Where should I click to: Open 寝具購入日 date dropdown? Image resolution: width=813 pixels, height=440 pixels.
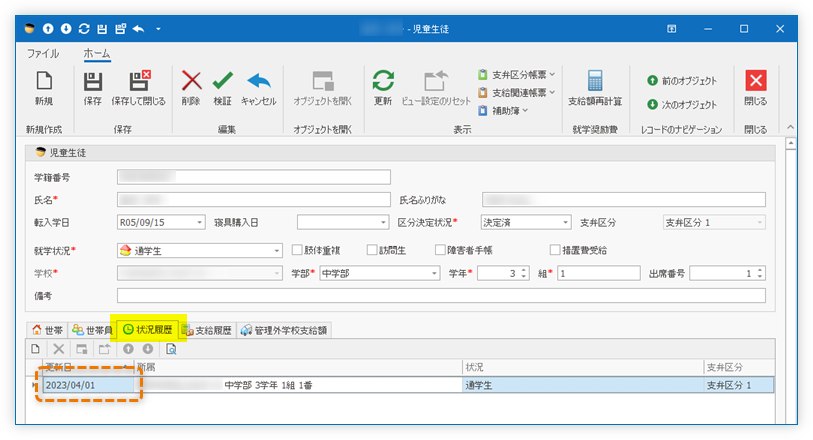click(383, 222)
